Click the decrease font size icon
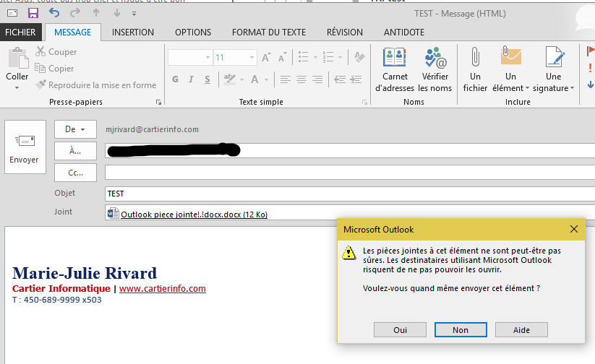Image resolution: width=595 pixels, height=364 pixels. 282,57
